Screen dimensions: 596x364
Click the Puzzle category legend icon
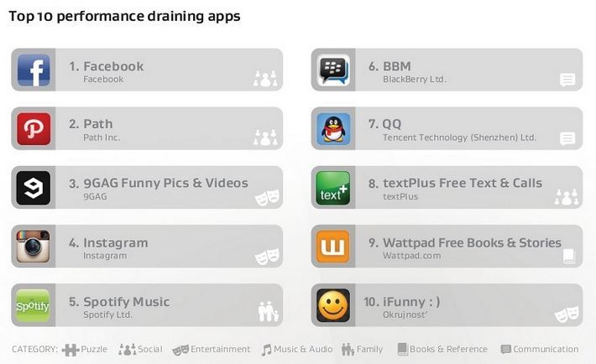click(x=71, y=349)
